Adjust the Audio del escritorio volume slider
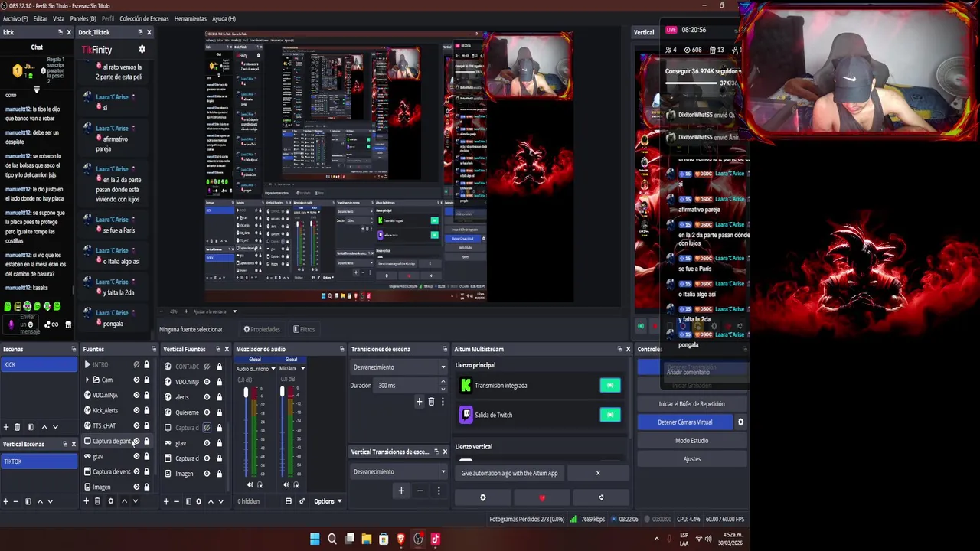The height and width of the screenshot is (551, 980). tap(246, 393)
